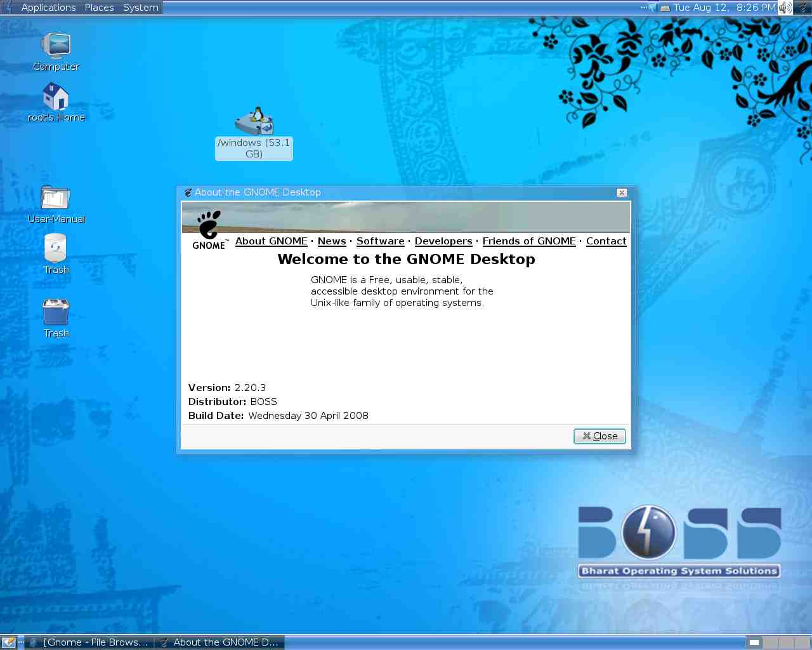Open the Software link in the About dialog

(x=380, y=241)
